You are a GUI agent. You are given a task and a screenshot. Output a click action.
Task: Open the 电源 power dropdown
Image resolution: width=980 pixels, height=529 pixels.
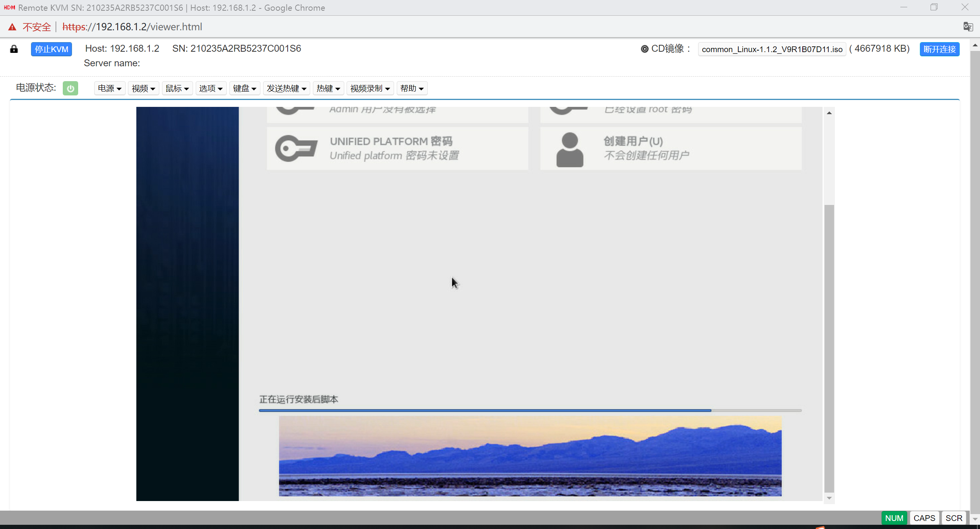click(x=110, y=88)
